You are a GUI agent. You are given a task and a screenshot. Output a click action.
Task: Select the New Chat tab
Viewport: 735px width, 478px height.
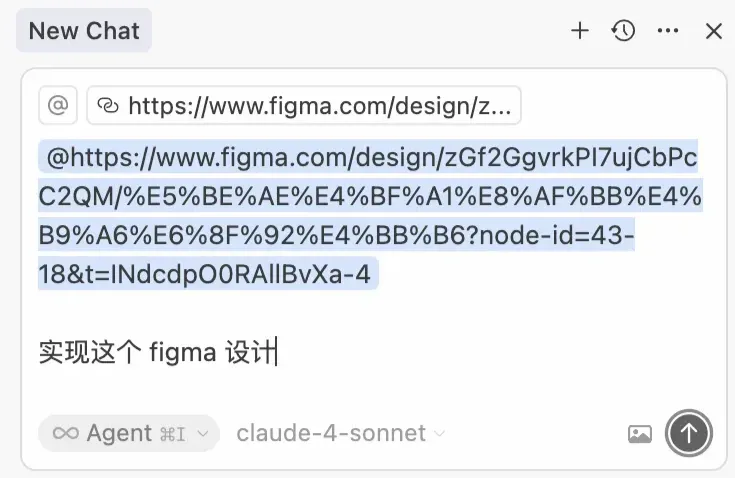coord(84,31)
